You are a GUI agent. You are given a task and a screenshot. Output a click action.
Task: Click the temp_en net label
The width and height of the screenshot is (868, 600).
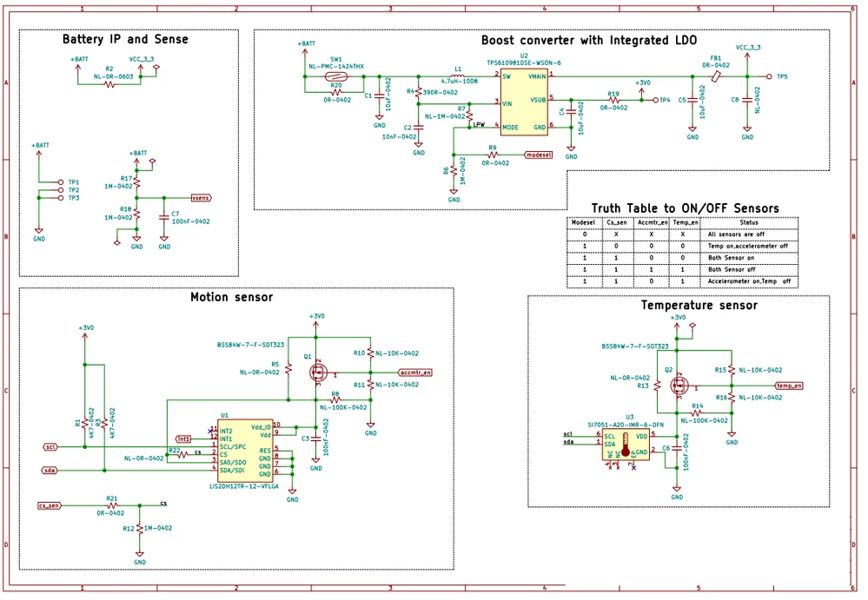coord(789,386)
